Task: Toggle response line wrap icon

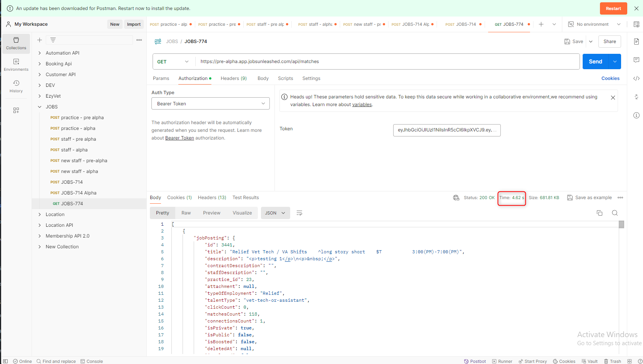Action: point(299,213)
